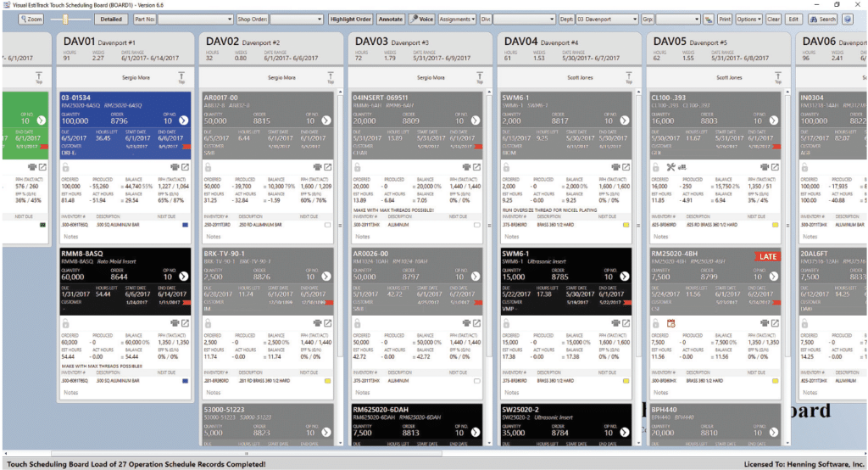Select the DAV03 Davenport #3 column header
The width and height of the screenshot is (868, 470).
420,49
